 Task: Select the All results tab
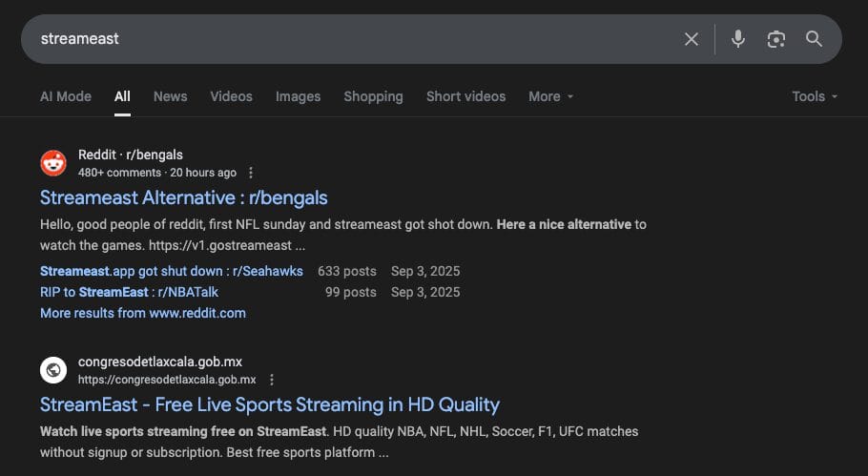click(122, 96)
